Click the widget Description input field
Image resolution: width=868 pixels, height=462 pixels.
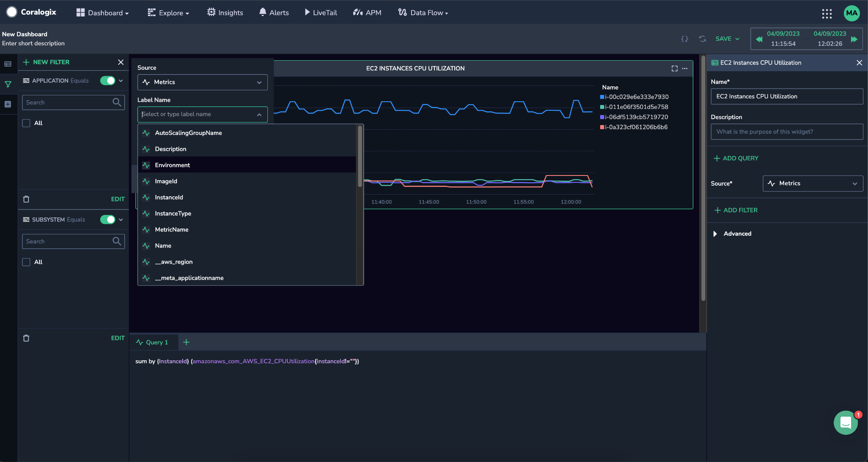pos(787,132)
